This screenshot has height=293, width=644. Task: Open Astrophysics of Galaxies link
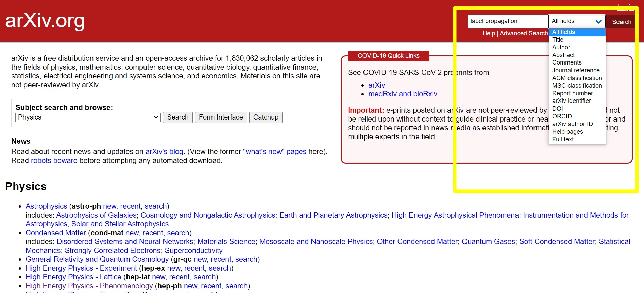[97, 215]
